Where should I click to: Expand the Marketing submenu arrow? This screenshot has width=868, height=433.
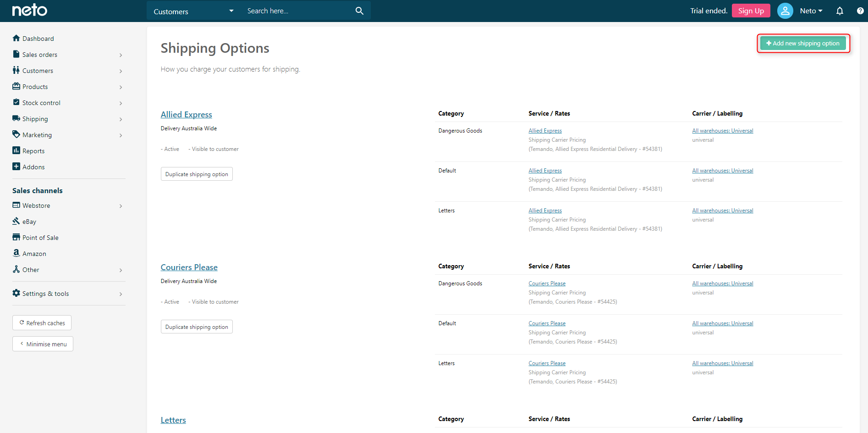pyautogui.click(x=121, y=135)
